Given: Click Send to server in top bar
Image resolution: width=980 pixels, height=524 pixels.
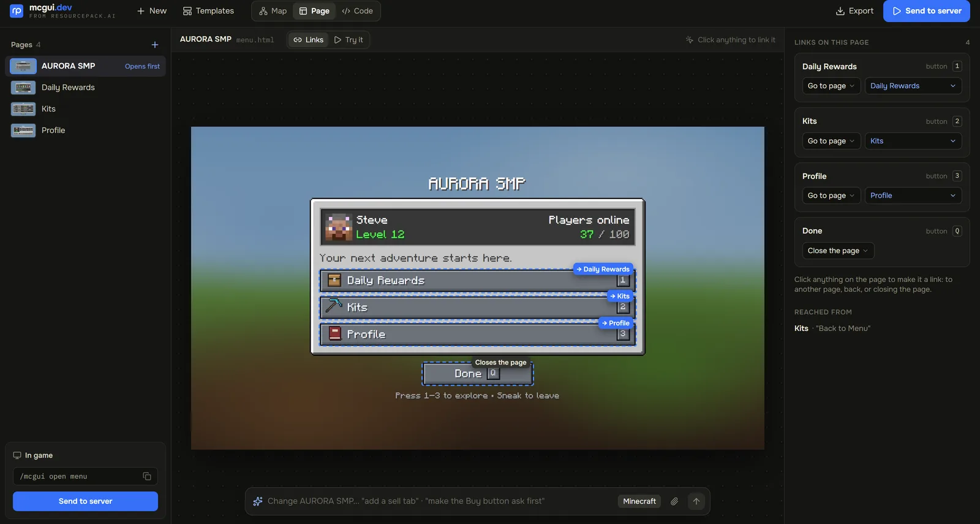Looking at the screenshot, I should pyautogui.click(x=927, y=11).
